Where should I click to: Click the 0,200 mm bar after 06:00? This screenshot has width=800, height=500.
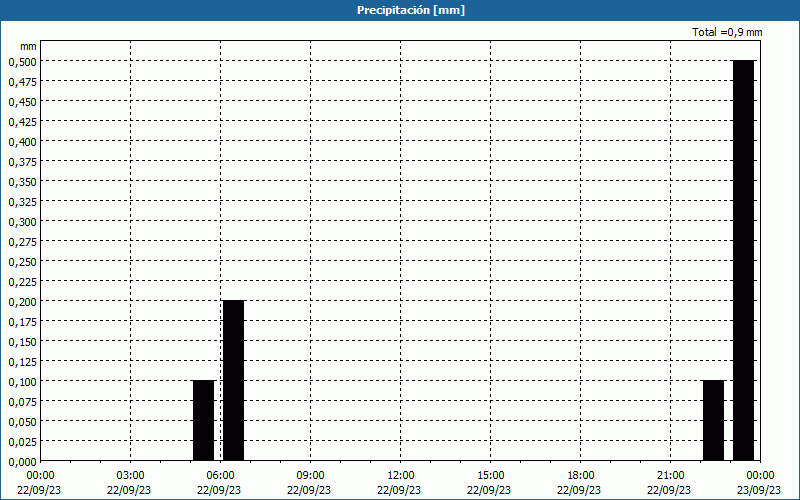234,381
